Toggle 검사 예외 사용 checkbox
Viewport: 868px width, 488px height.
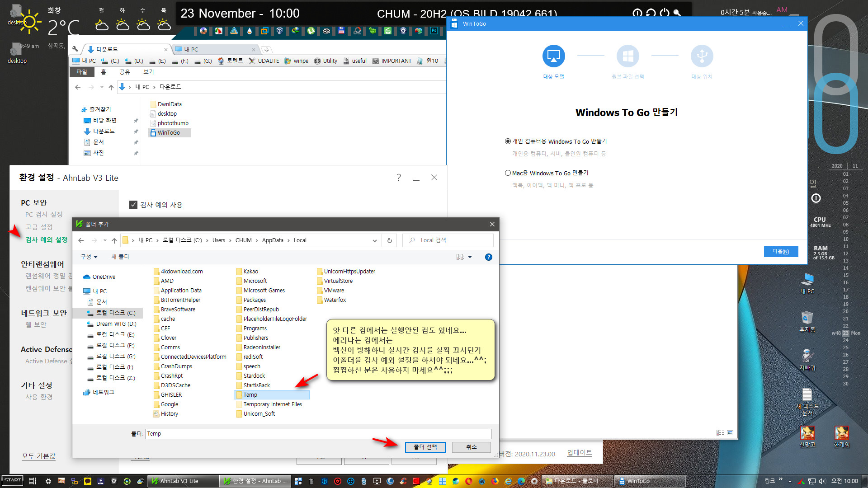(x=133, y=205)
